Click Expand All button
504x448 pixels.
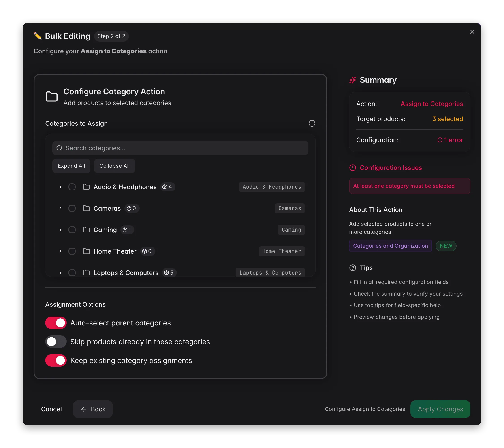71,166
